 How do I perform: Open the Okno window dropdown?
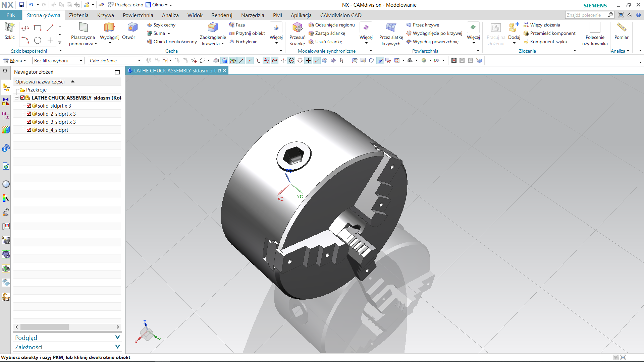coord(156,5)
